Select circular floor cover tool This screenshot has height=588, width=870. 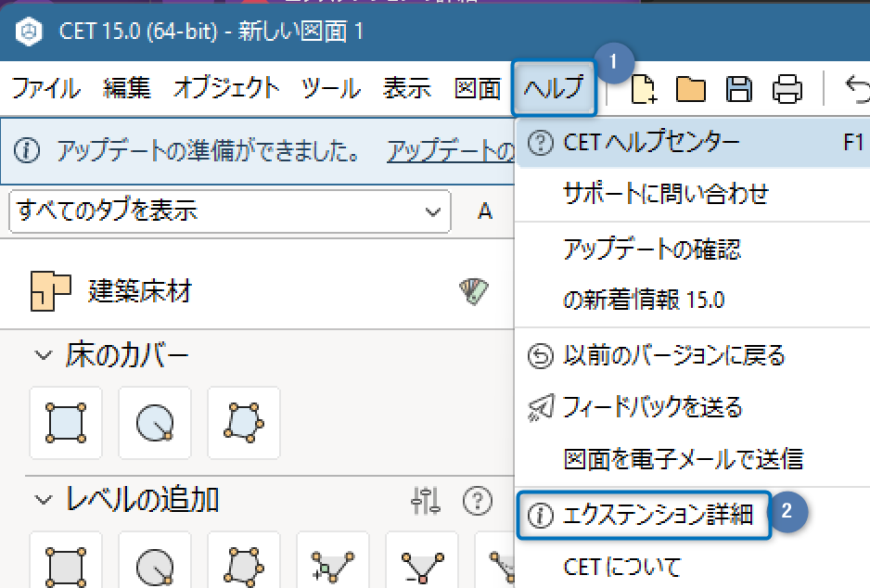click(155, 423)
